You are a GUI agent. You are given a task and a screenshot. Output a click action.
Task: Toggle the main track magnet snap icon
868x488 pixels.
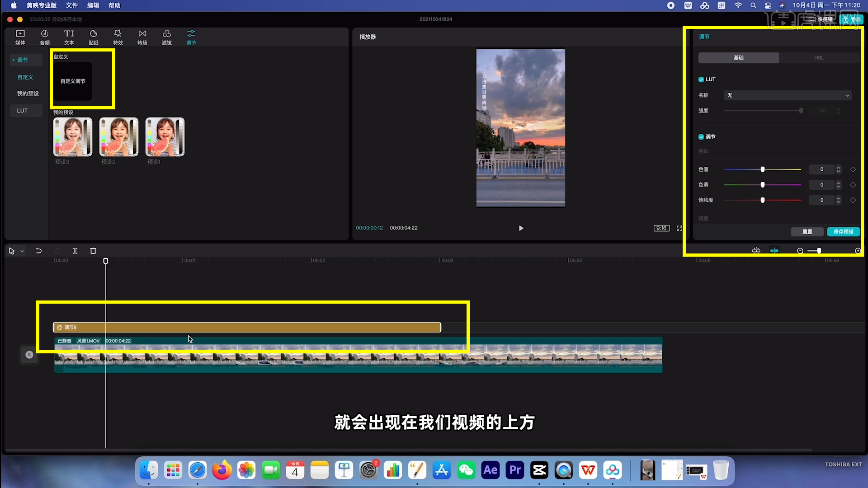click(x=756, y=251)
